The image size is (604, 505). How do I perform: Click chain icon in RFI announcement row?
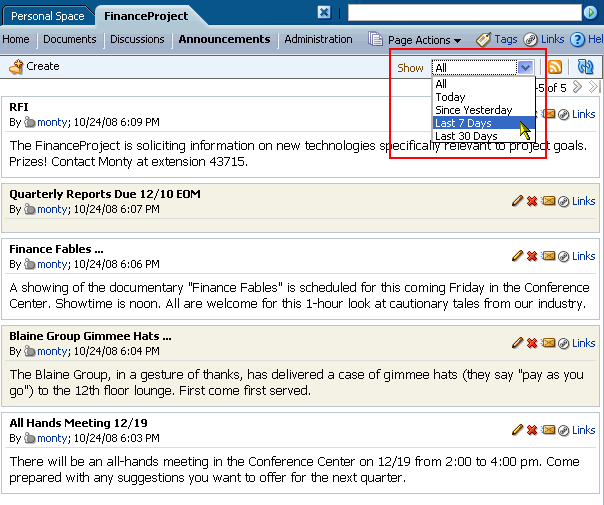564,114
